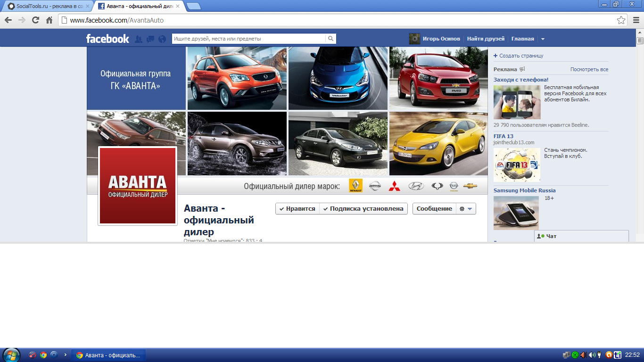Open account menu arrow next to Главная
This screenshot has width=644, height=362.
543,39
